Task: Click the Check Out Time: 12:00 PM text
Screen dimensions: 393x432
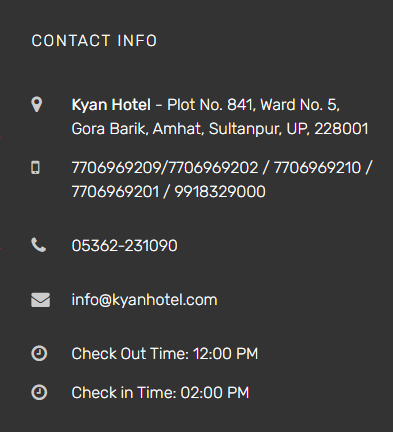Action: click(x=165, y=354)
